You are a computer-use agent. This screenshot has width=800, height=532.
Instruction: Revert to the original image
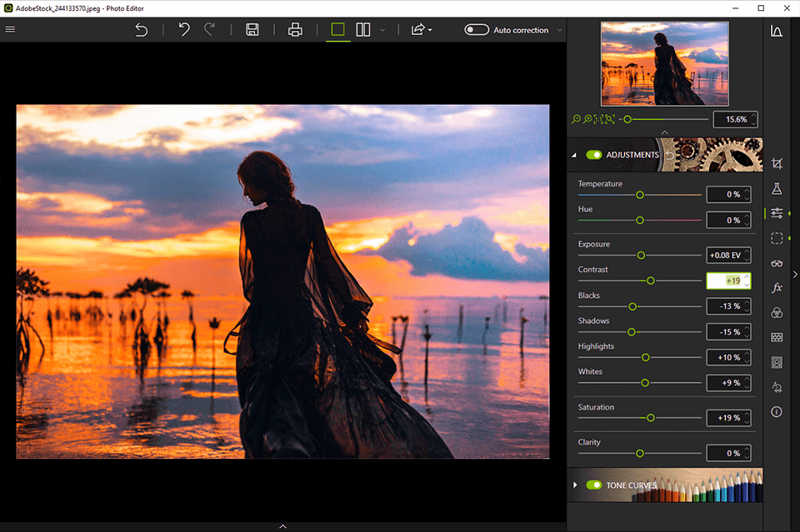142,30
